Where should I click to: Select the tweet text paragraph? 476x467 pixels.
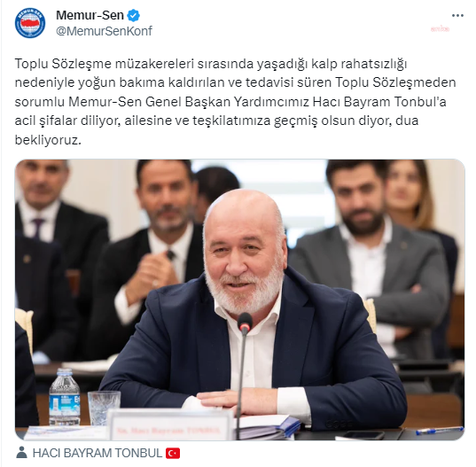(x=235, y=102)
